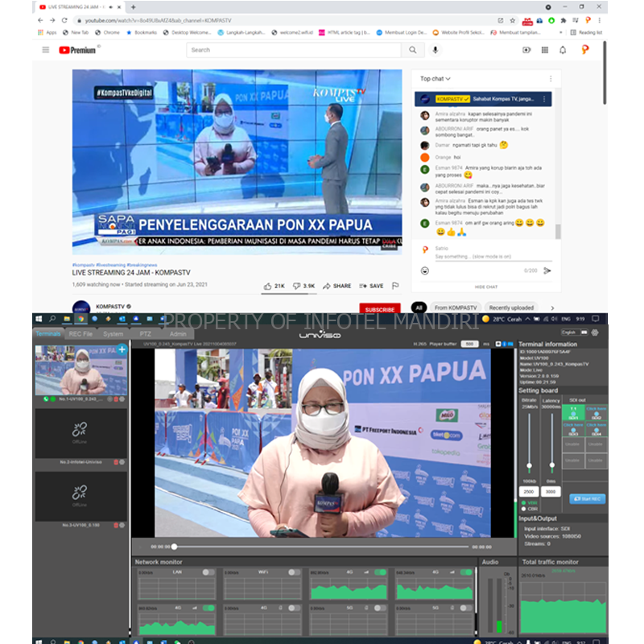Select terminal No.1 live video thumbnail
Screen dimensions: 644x644
81,370
